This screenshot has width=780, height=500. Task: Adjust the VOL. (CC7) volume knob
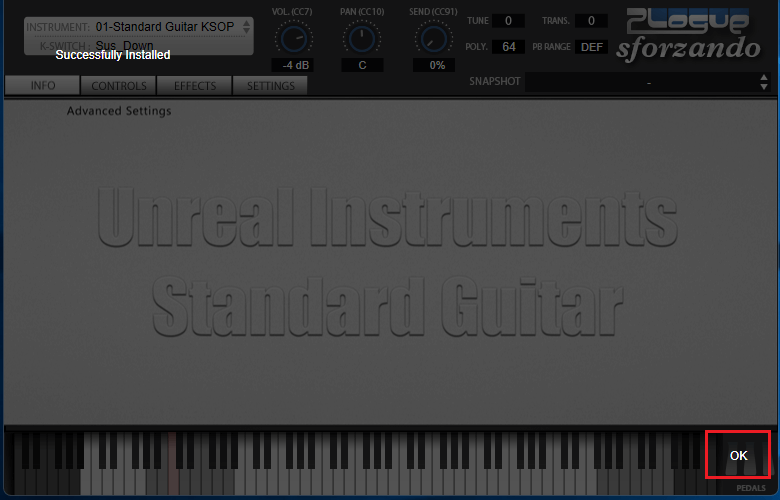(293, 39)
